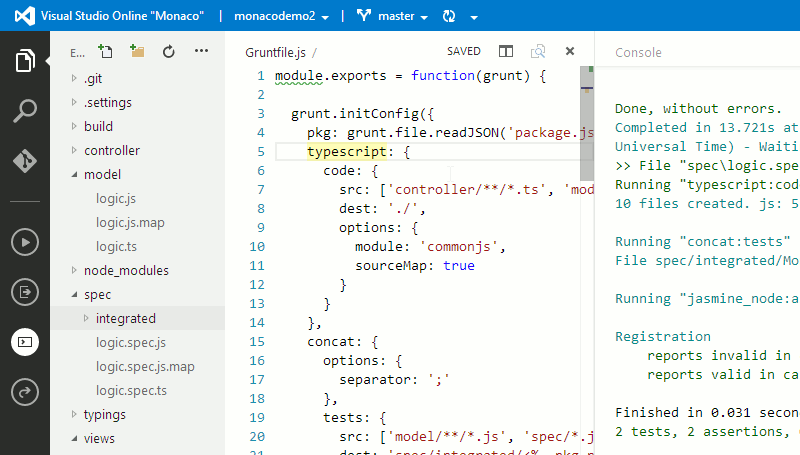Open the dropdown arrow after sync icon
The width and height of the screenshot is (800, 455).
[474, 17]
